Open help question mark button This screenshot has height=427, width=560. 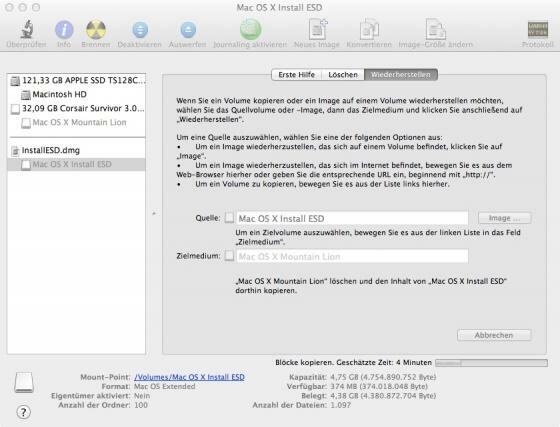pos(24,412)
